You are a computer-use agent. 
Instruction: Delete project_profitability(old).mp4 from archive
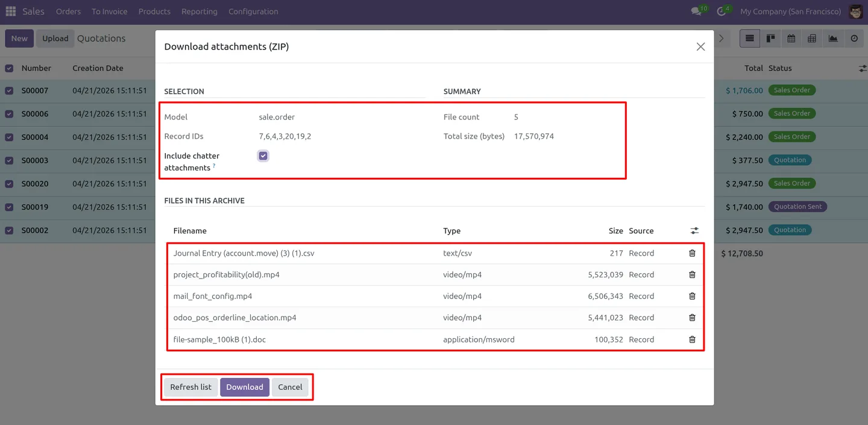[x=692, y=274]
